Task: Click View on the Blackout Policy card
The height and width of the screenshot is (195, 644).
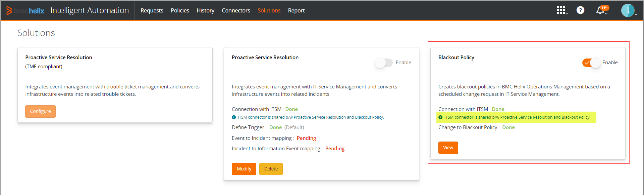Action: pos(448,148)
